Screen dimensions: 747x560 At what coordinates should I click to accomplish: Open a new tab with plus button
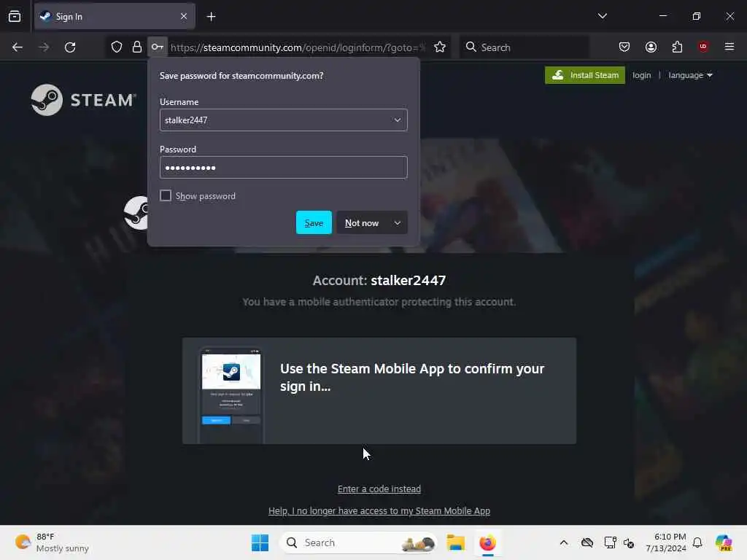[x=211, y=17]
